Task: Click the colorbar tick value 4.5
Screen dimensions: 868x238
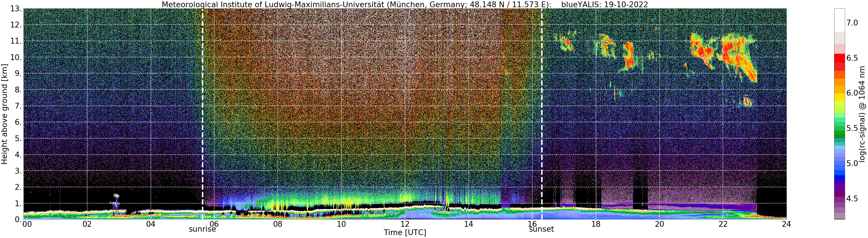Action: coord(852,199)
